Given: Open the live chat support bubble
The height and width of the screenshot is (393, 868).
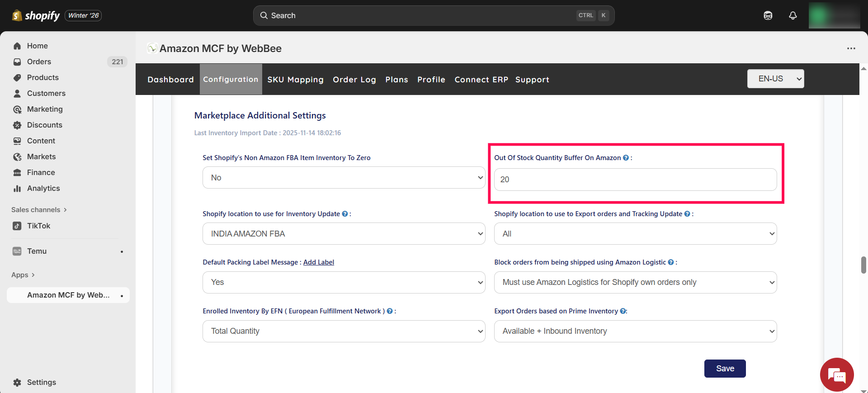Looking at the screenshot, I should point(836,374).
